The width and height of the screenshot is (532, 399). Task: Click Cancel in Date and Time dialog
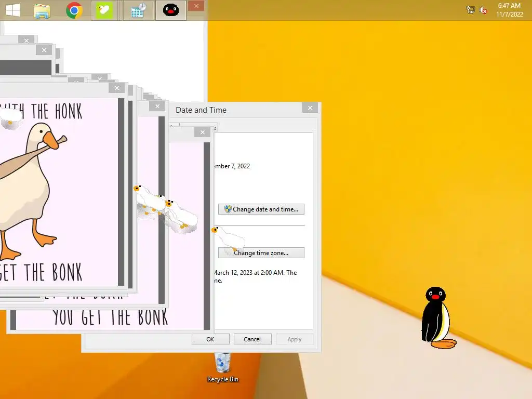(x=252, y=339)
